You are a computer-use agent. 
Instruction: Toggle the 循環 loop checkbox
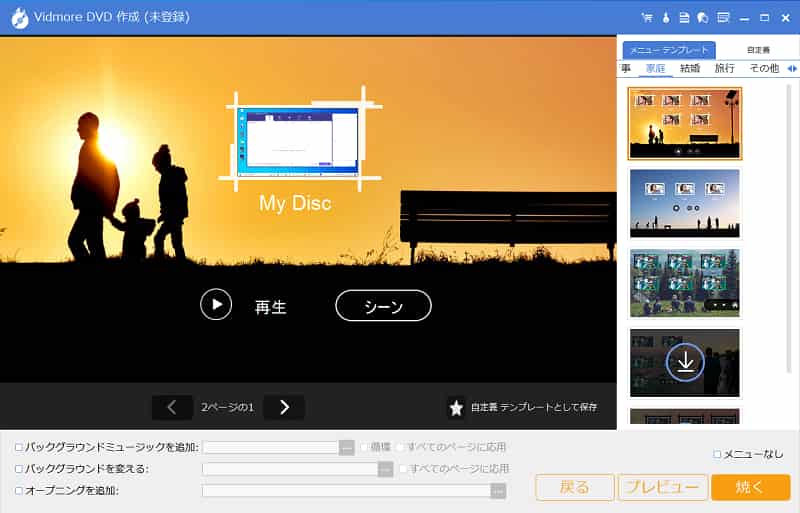tap(364, 447)
